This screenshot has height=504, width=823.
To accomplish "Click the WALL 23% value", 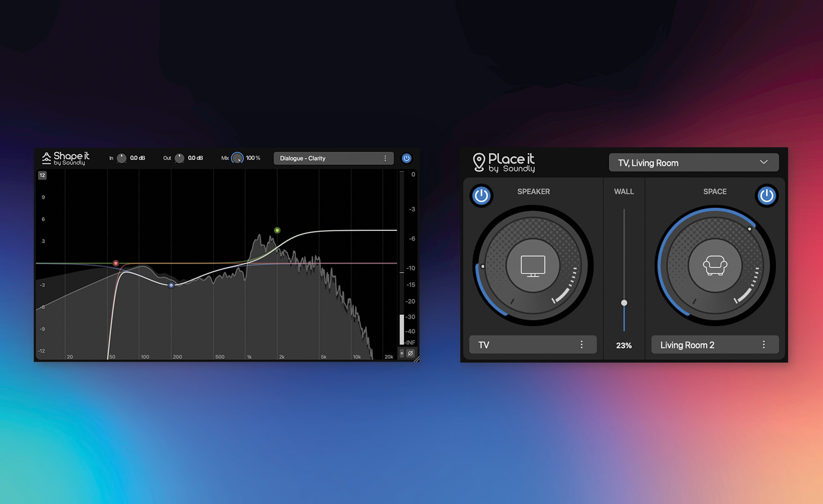I will [x=624, y=345].
